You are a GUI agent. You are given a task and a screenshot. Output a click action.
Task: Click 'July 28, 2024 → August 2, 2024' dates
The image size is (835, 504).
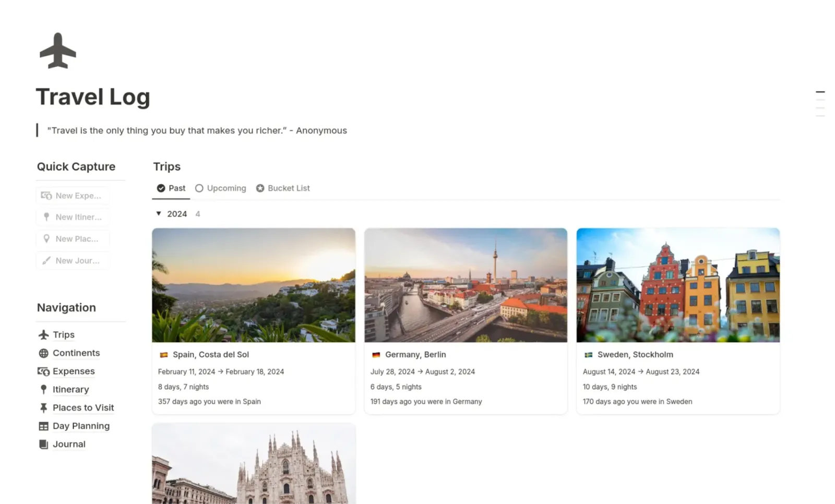click(x=423, y=372)
